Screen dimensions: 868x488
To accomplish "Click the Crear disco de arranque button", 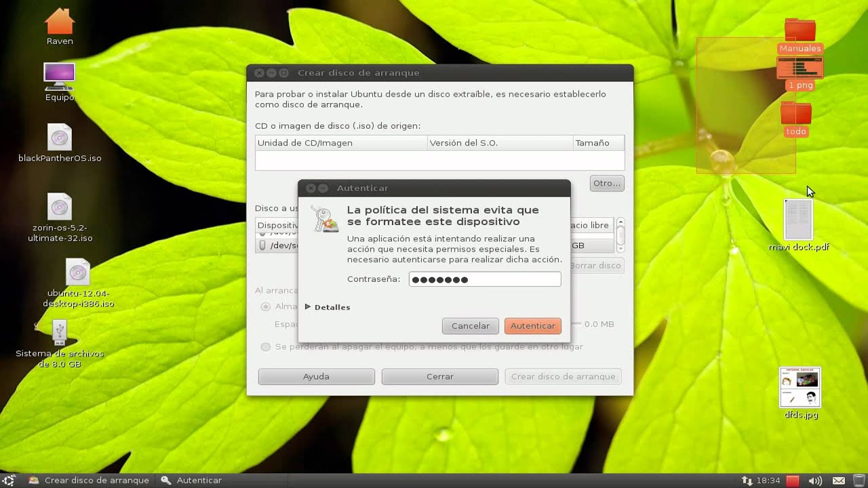I will (564, 377).
